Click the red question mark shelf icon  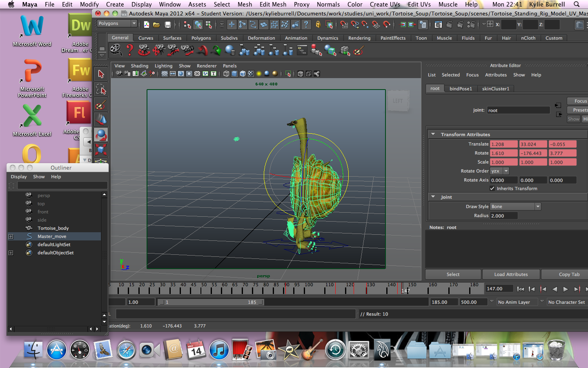point(130,50)
